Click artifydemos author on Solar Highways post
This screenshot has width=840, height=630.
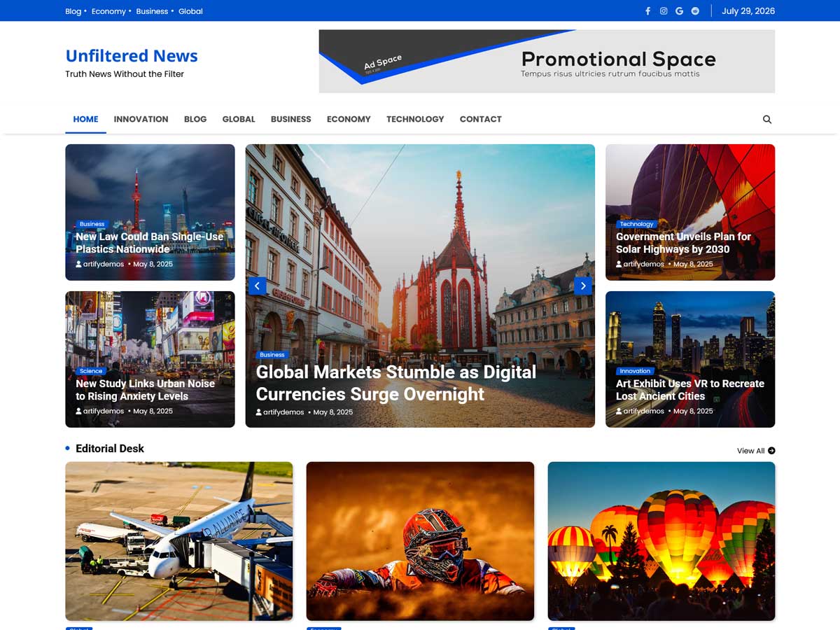pyautogui.click(x=644, y=265)
